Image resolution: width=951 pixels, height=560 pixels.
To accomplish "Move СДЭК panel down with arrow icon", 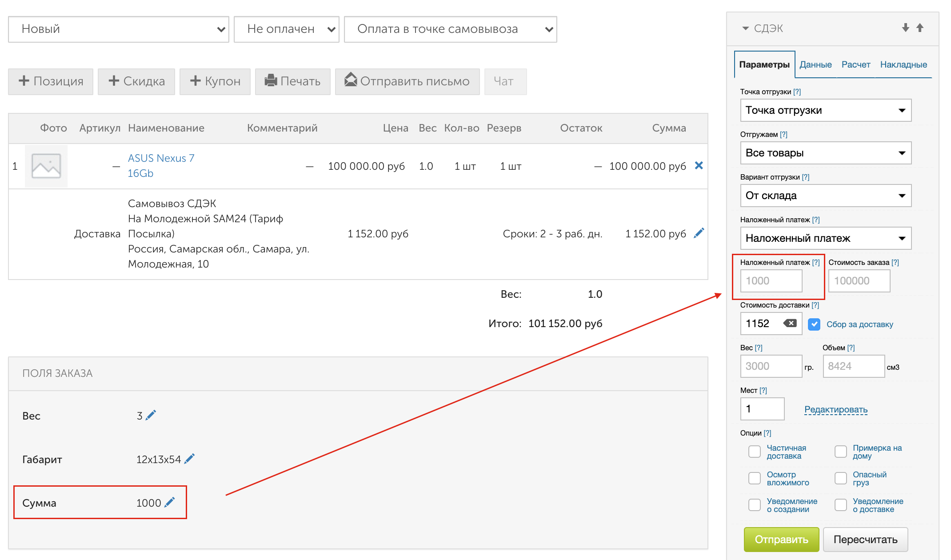I will tap(905, 28).
